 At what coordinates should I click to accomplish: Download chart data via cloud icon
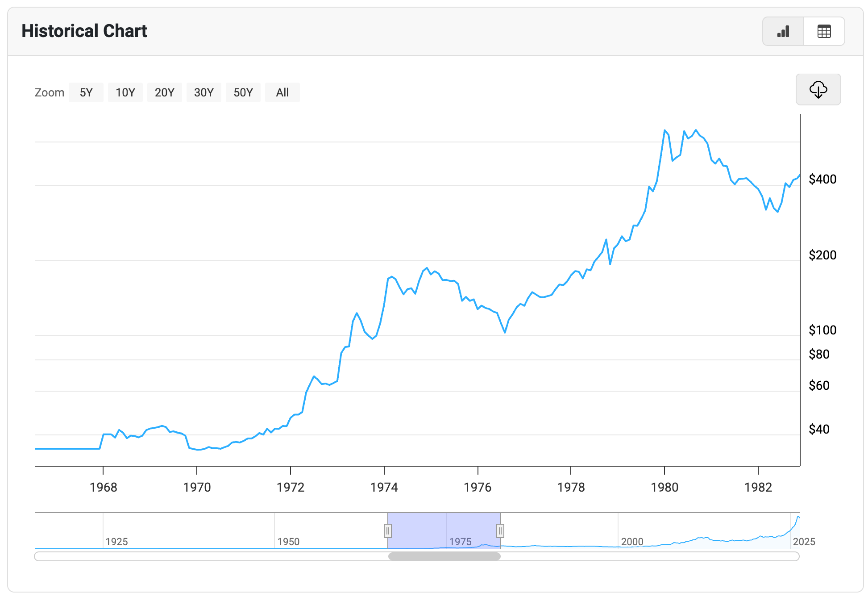click(x=818, y=90)
